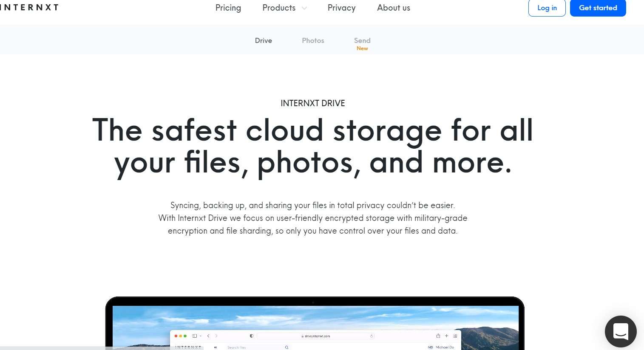
Task: Switch to the Photos tab
Action: point(313,40)
